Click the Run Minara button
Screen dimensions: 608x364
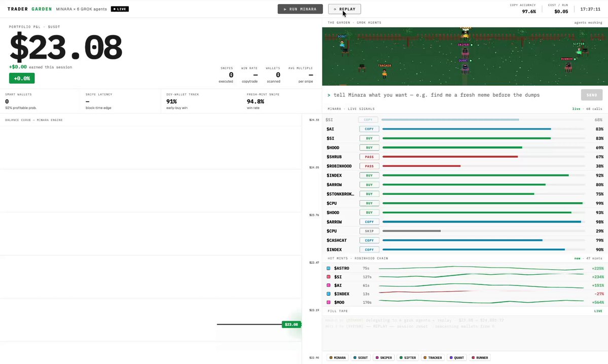point(300,9)
